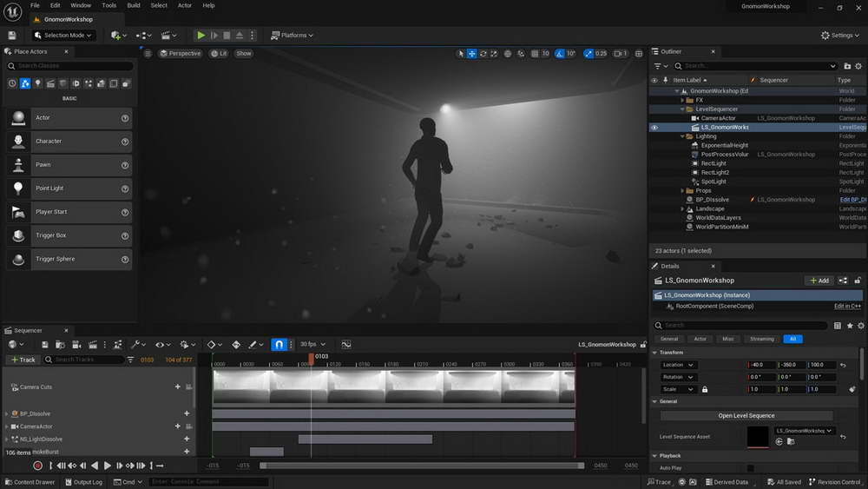Save the current level with toolbar disk icon
The height and width of the screenshot is (489, 868).
(11, 35)
